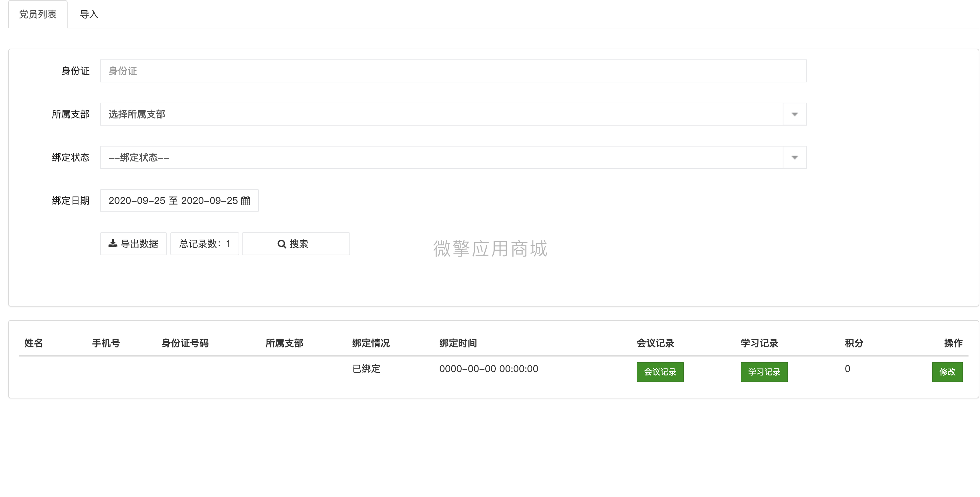The height and width of the screenshot is (497, 980).
Task: Open 学习记录 for the bound member
Action: [x=764, y=372]
